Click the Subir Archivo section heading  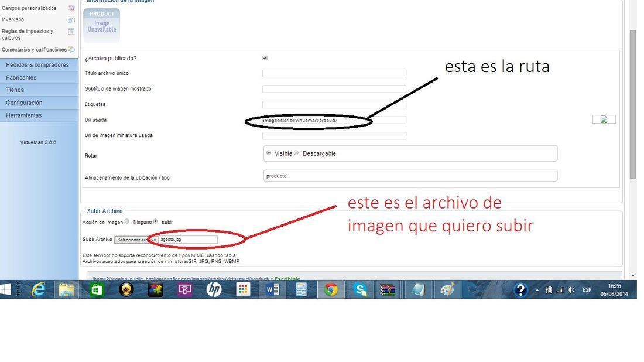coord(105,211)
